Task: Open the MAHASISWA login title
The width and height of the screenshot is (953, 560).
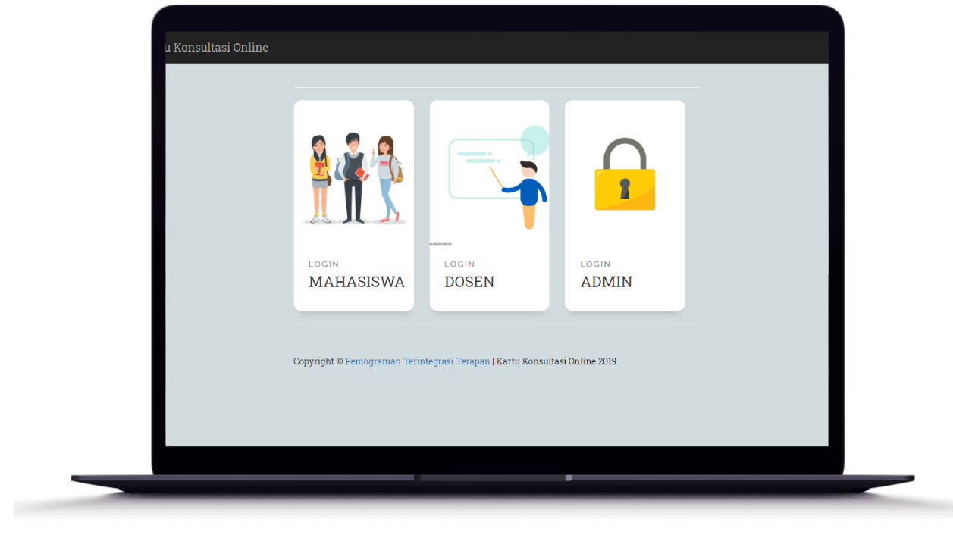Action: click(x=356, y=282)
